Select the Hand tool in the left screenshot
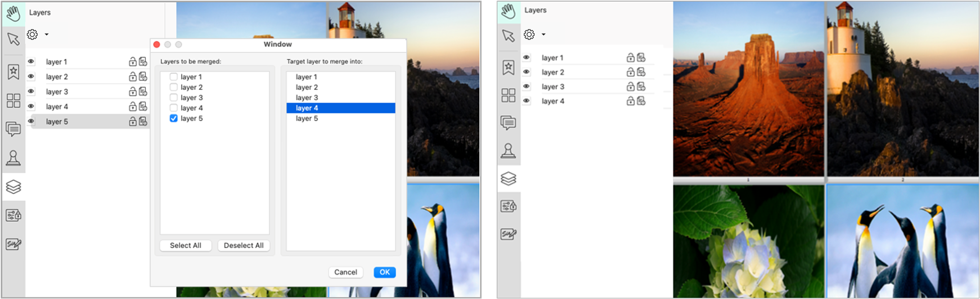Image resolution: width=980 pixels, height=299 pixels. pos(13,14)
